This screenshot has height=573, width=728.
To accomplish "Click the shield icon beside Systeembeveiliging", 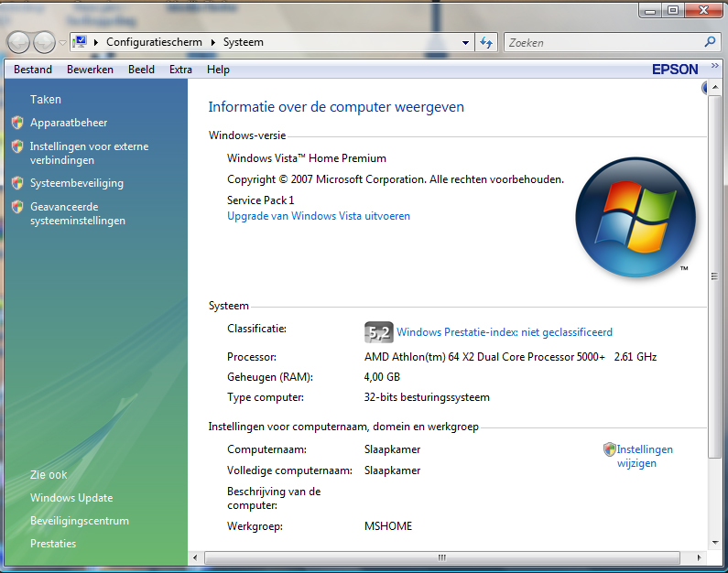I will click(17, 183).
